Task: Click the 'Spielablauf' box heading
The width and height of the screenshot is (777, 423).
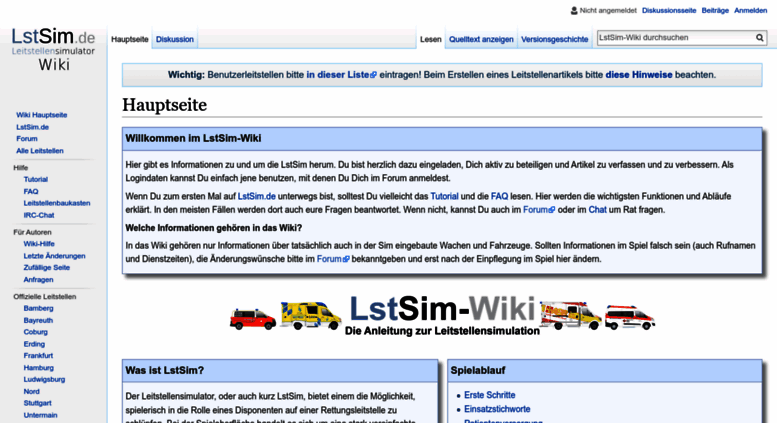Action: [478, 370]
